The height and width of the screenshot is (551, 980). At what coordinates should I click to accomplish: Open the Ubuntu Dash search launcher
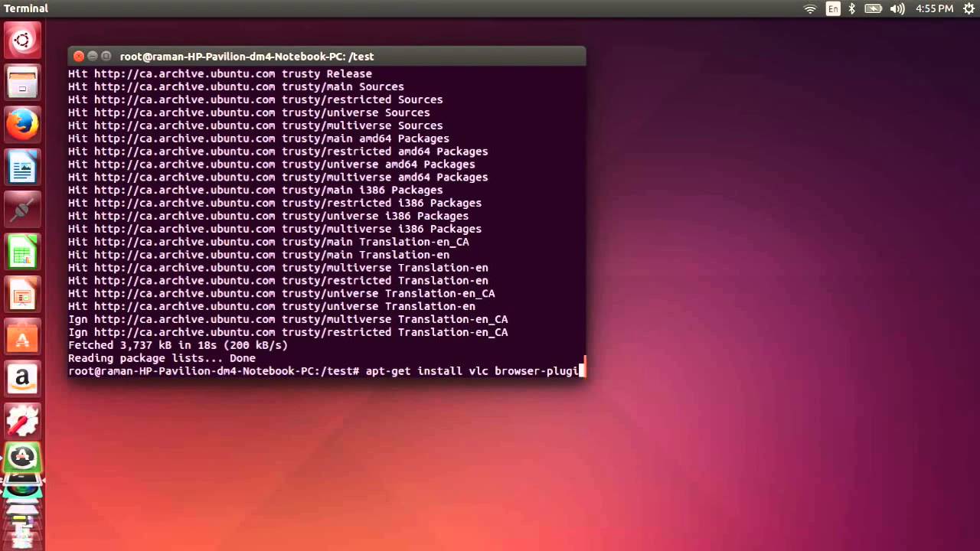click(x=22, y=40)
